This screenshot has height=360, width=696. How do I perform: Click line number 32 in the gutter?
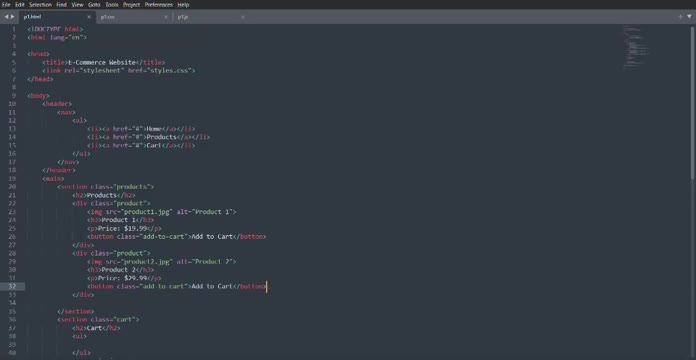pyautogui.click(x=12, y=286)
